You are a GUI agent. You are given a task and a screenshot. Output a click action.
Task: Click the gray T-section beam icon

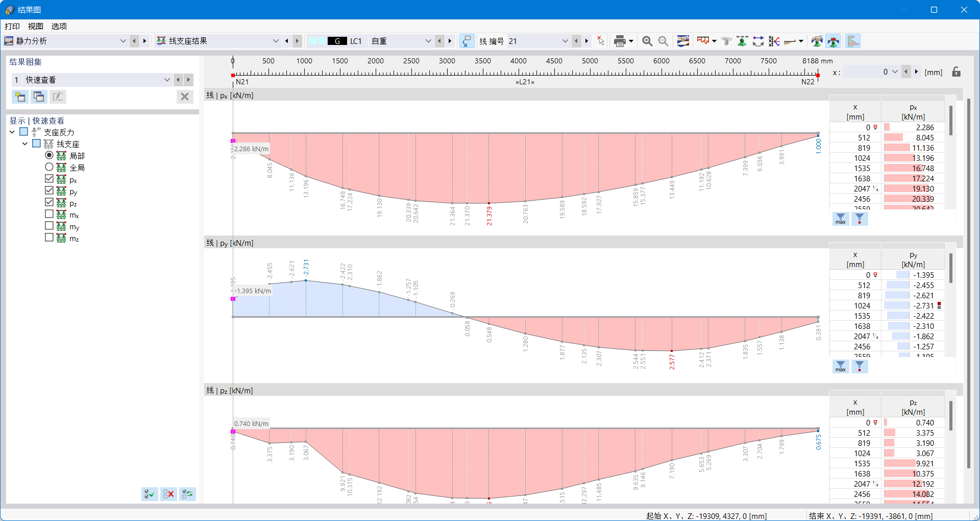coord(726,41)
